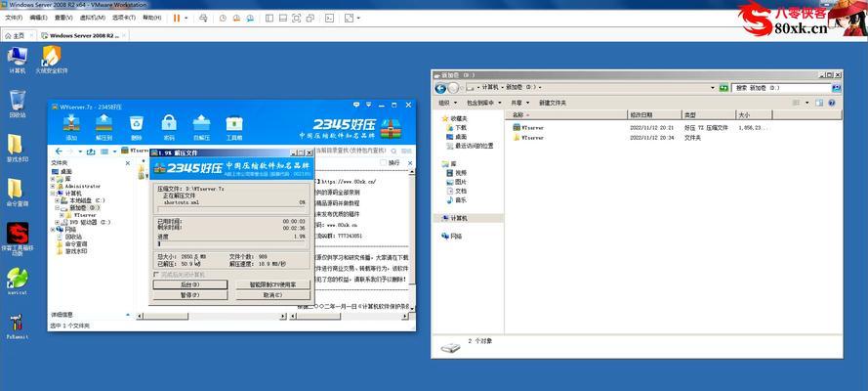Open the 共享 dropdown in Explorer toolbar
868x391 pixels.
click(x=519, y=103)
